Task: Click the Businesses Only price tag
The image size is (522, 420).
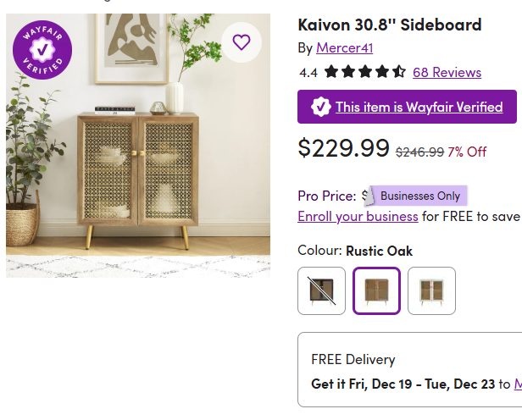Action: [419, 196]
